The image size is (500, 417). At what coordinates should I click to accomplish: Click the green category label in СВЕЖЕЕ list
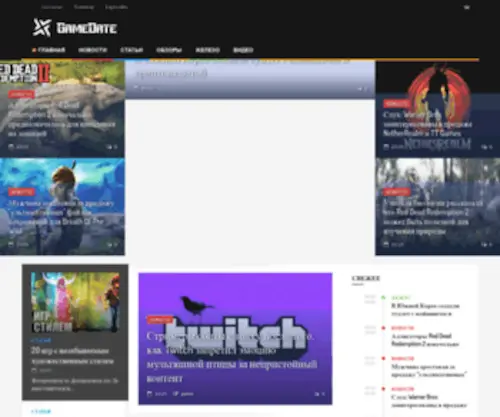400,297
